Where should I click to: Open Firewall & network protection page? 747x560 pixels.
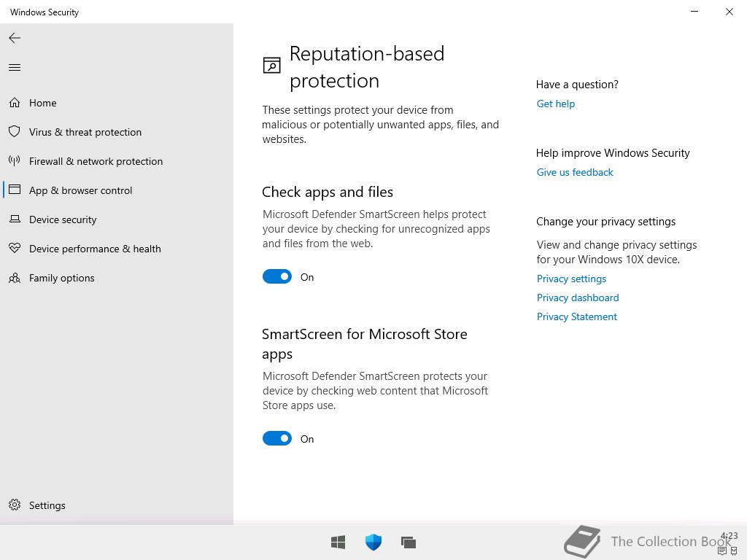click(117, 161)
